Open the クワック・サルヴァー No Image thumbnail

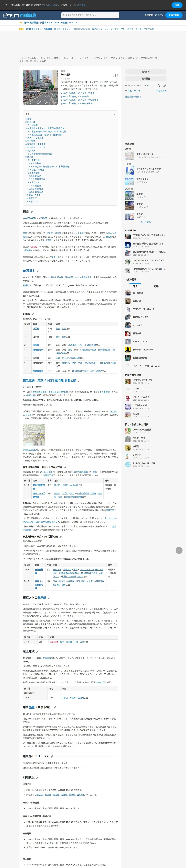(128, 350)
